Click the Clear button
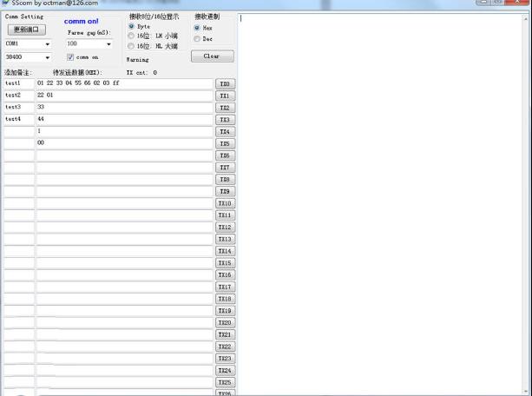This screenshot has height=396, width=532. (x=212, y=56)
